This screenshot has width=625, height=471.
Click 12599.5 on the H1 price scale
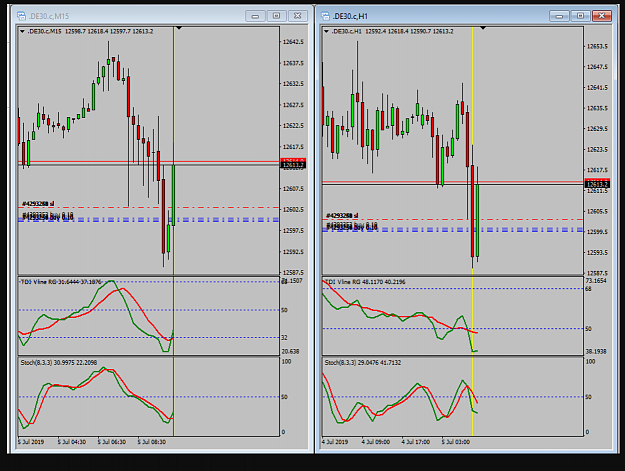click(597, 232)
